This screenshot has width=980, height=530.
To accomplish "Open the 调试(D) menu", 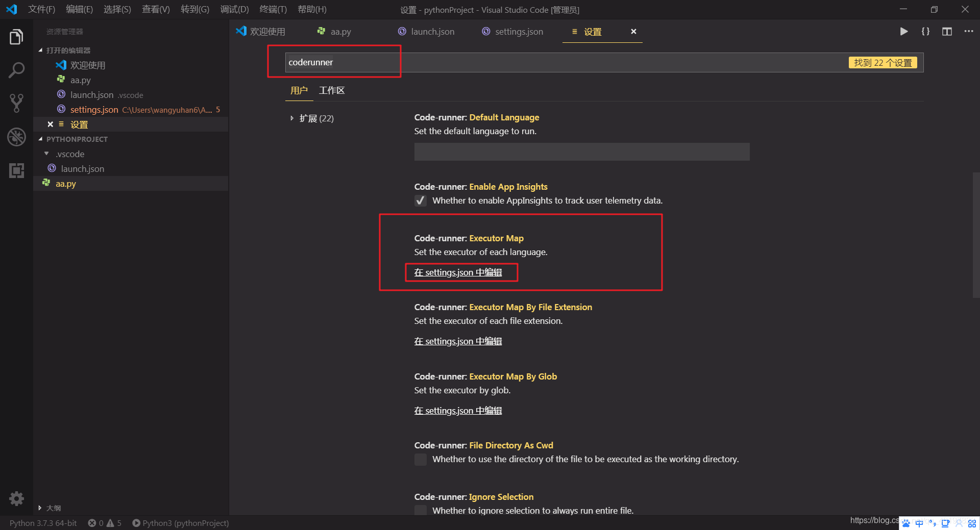I will pos(234,9).
